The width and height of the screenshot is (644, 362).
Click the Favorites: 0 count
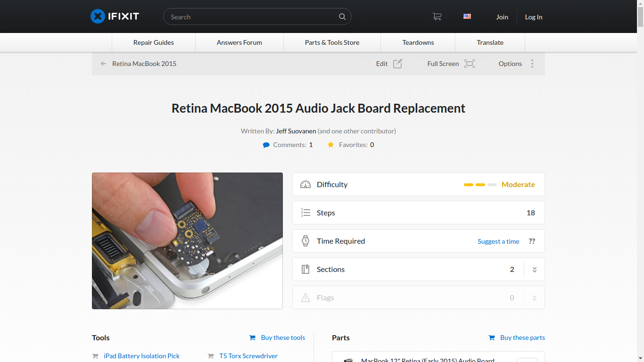[x=356, y=145]
